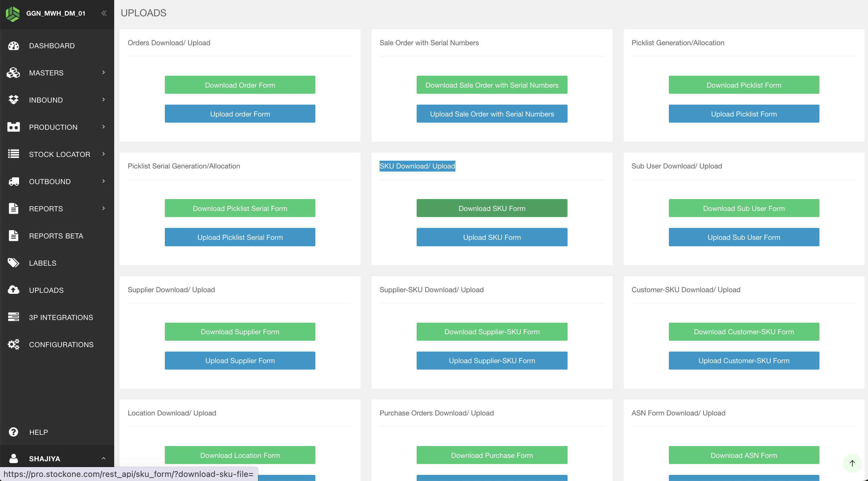The height and width of the screenshot is (481, 868).
Task: Click the scroll-to-top arrow button
Action: 852,463
